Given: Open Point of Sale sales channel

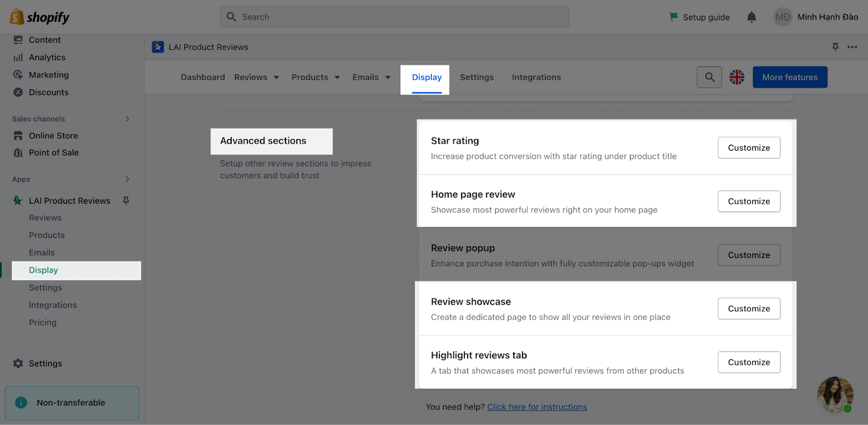Looking at the screenshot, I should pos(54,153).
